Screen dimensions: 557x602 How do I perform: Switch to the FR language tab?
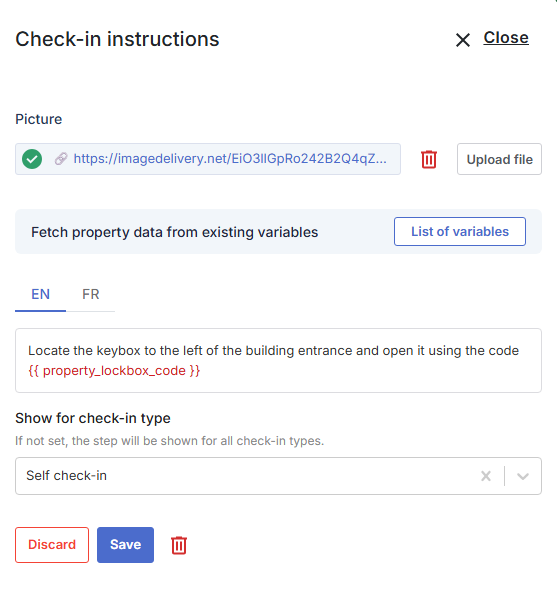91,294
